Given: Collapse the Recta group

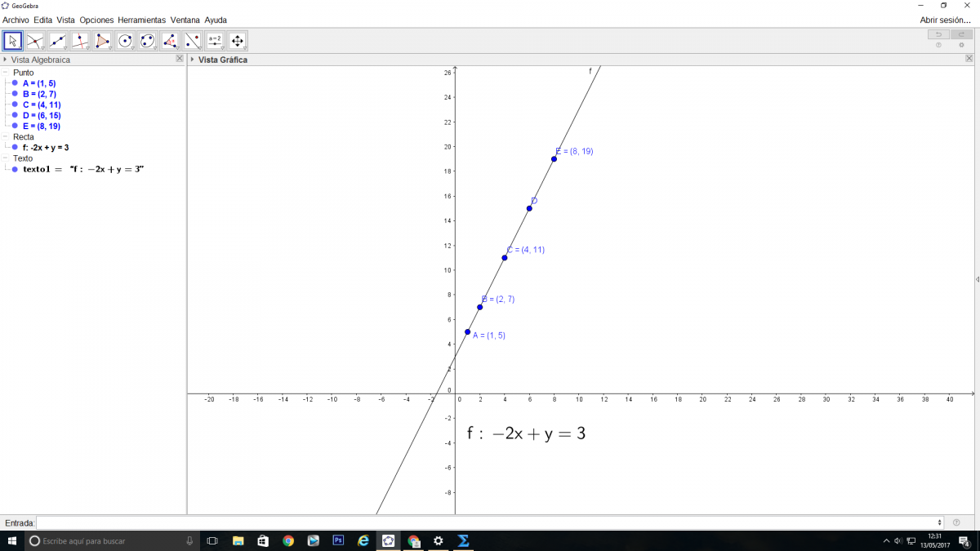Looking at the screenshot, I should 6,137.
